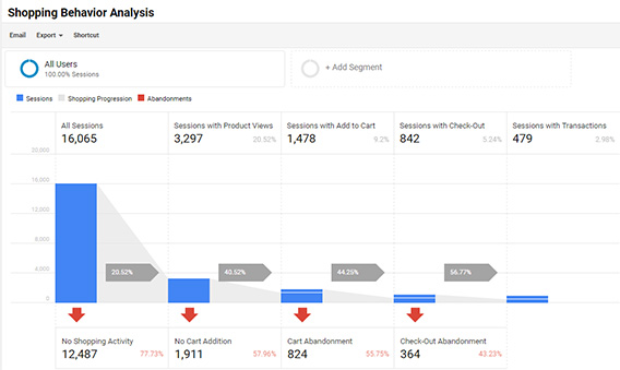The height and width of the screenshot is (370, 620).
Task: Click the 56.77% progression arrow
Action: (471, 272)
